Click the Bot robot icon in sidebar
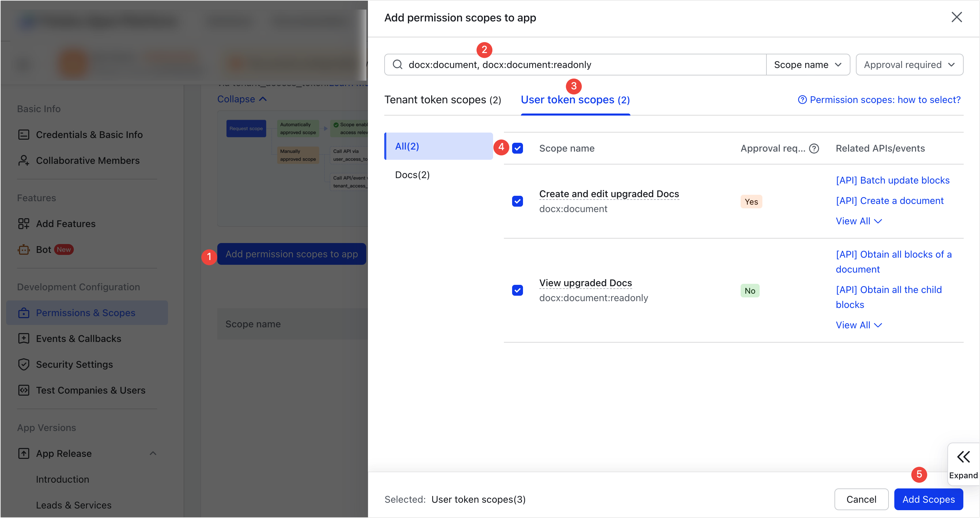Image resolution: width=980 pixels, height=518 pixels. [x=23, y=250]
